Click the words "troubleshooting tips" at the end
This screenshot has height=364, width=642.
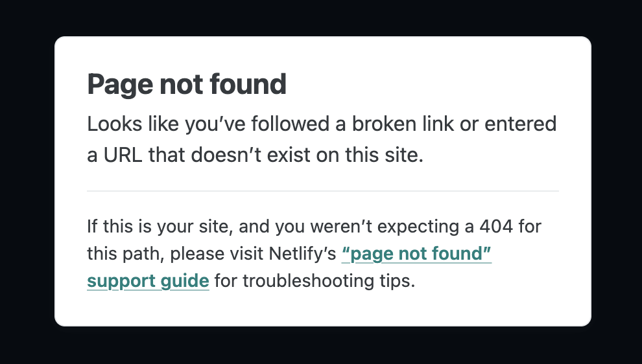pos(329,281)
